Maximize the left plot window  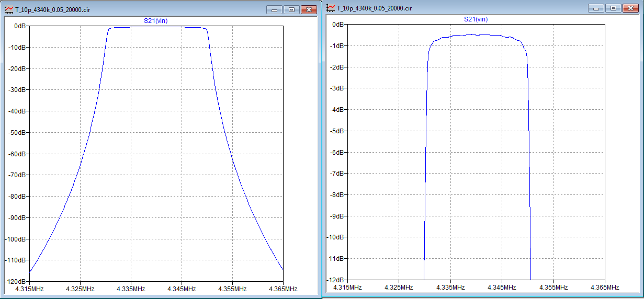pos(291,10)
